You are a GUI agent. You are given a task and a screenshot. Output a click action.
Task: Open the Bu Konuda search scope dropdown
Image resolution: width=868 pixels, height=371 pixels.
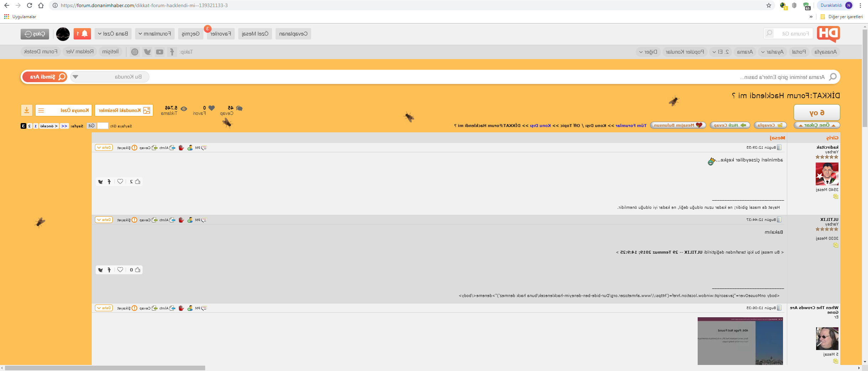(110, 77)
